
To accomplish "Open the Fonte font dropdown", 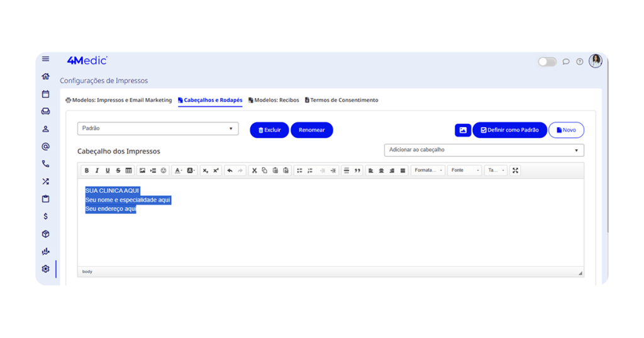I will point(464,171).
